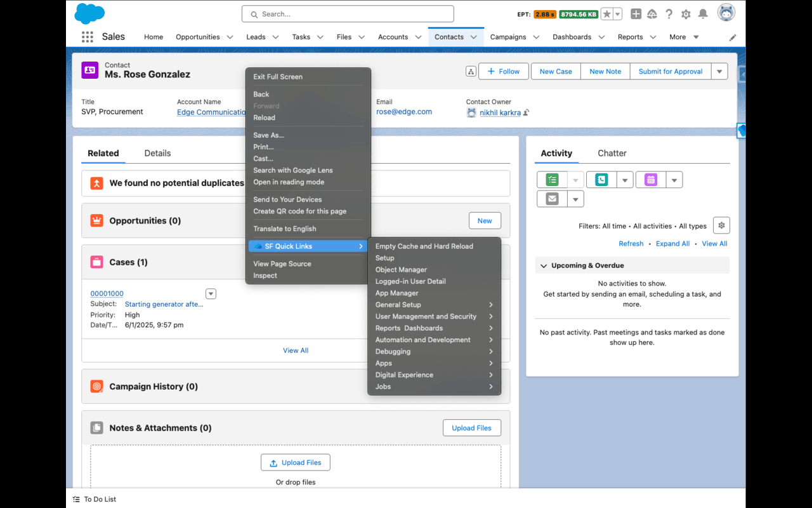
Task: Click the help question mark icon
Action: pyautogui.click(x=669, y=14)
